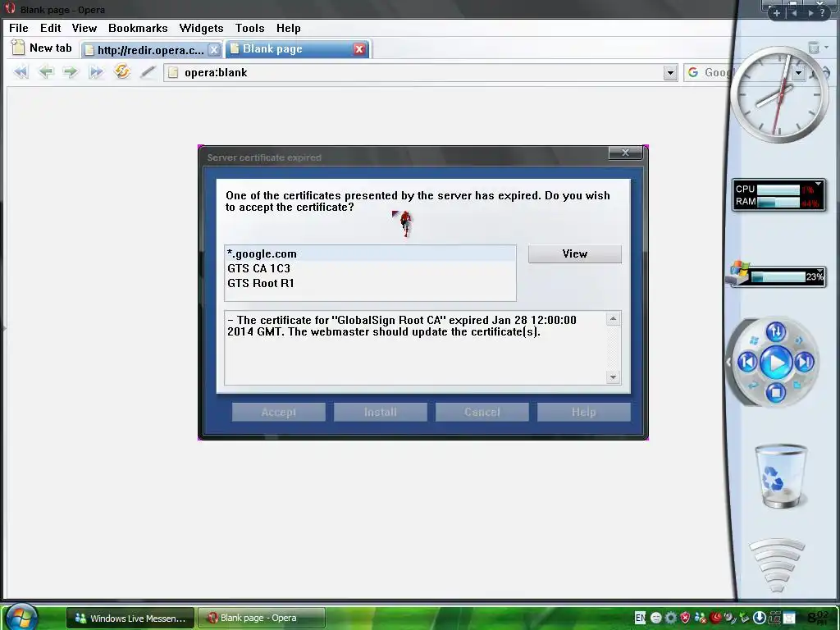Click the sidebar previous gadgets arrow
840x630 pixels.
point(794,13)
